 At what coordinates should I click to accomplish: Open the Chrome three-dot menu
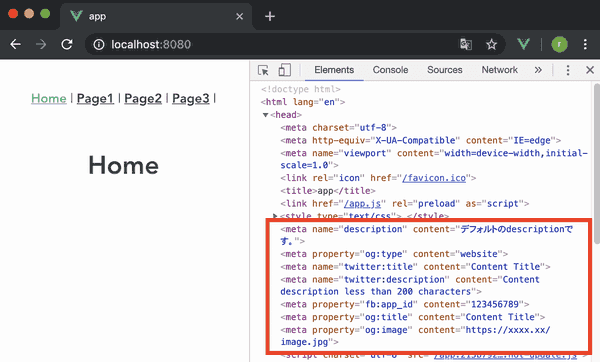pos(585,44)
